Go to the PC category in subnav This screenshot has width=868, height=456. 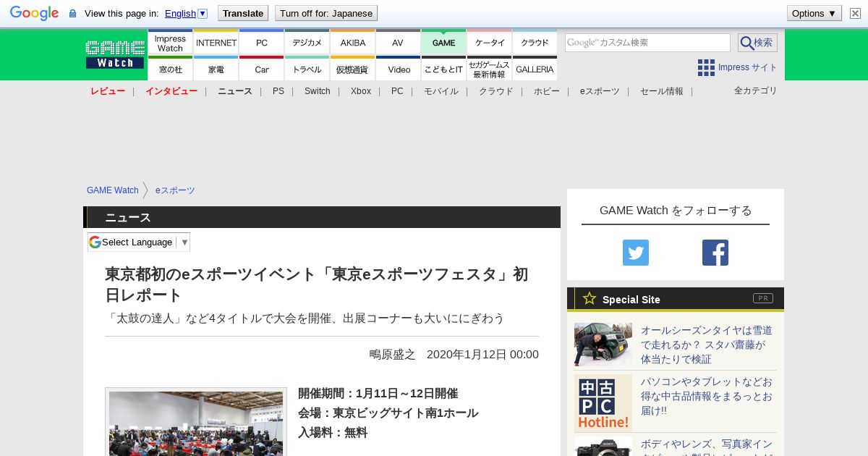tap(397, 91)
